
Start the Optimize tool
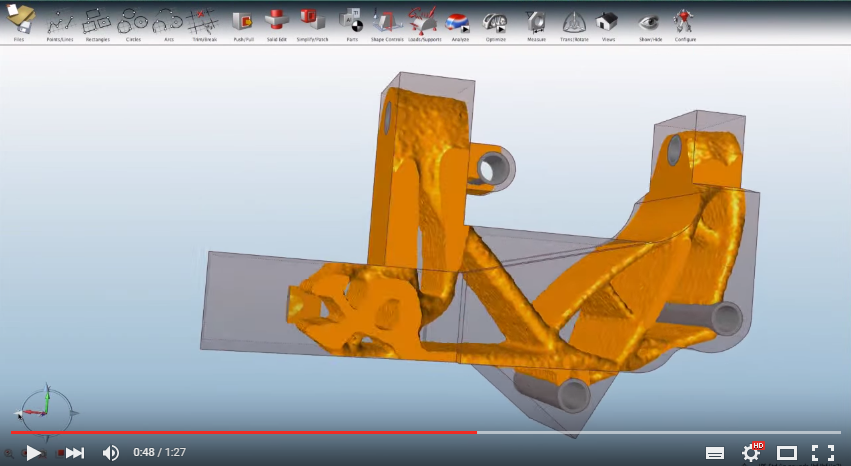494,20
